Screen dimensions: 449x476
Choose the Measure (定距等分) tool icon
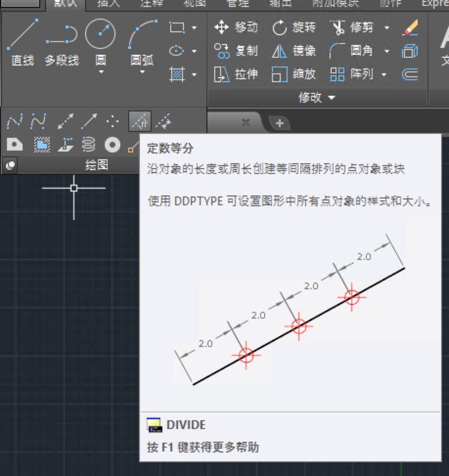[x=164, y=122]
